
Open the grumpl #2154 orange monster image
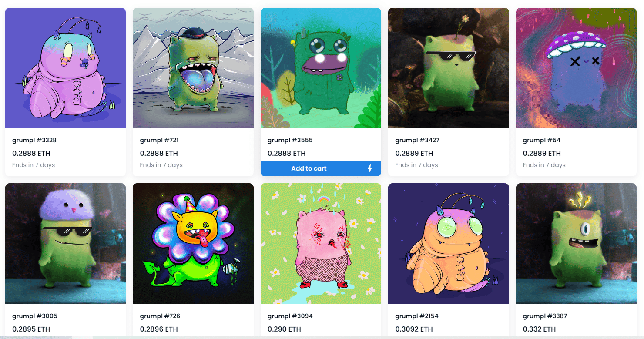point(449,244)
